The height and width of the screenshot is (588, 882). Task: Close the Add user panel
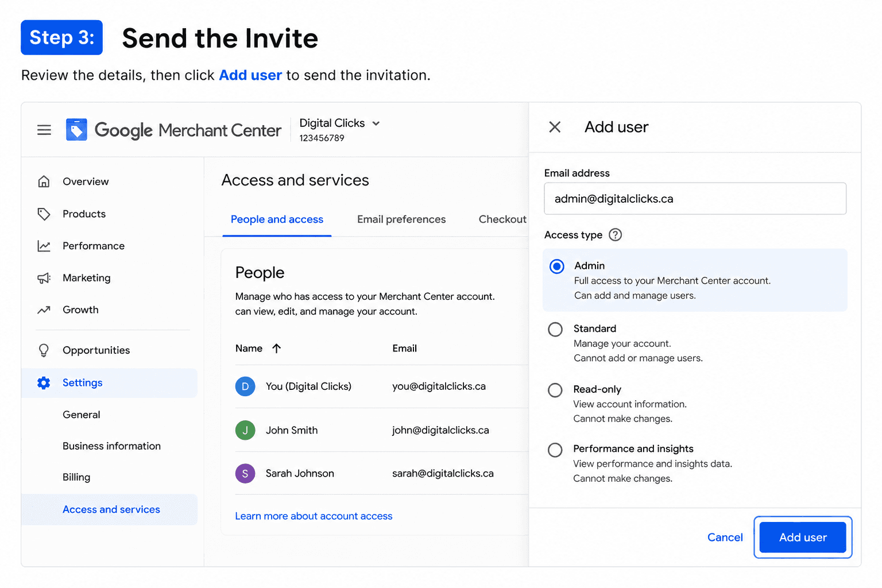click(x=555, y=127)
